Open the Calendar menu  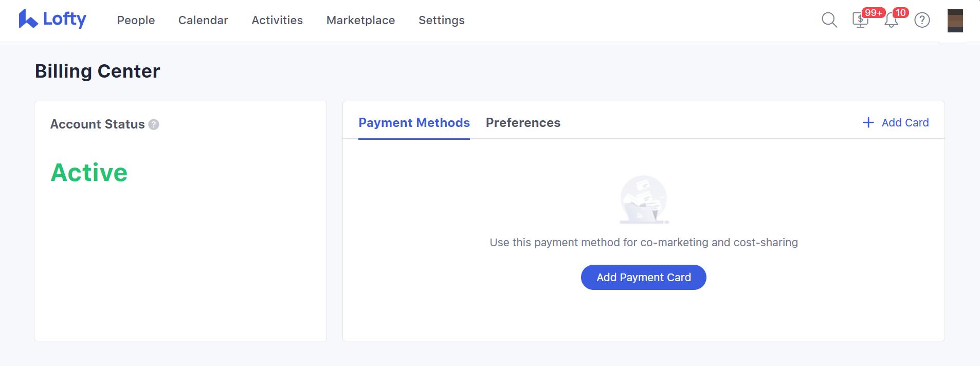point(203,20)
